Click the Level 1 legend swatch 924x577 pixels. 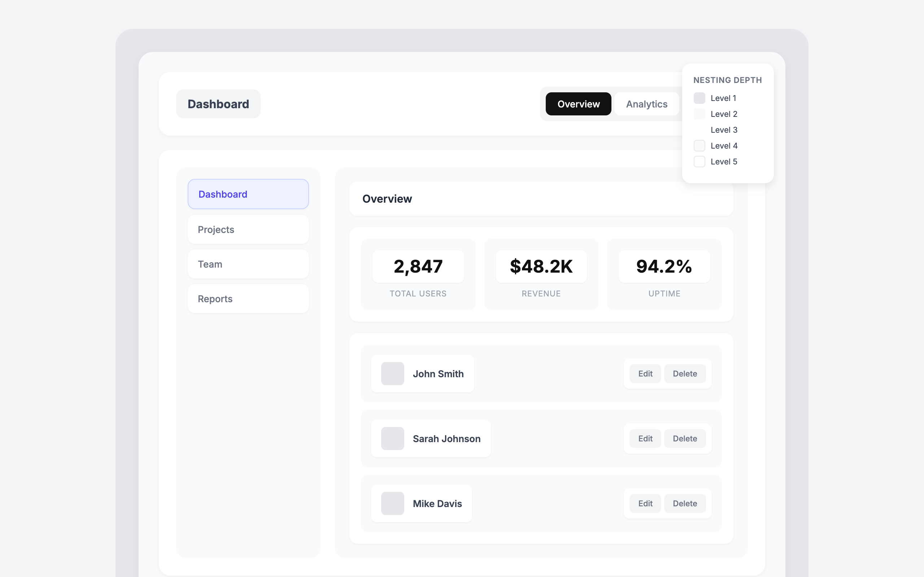(699, 98)
